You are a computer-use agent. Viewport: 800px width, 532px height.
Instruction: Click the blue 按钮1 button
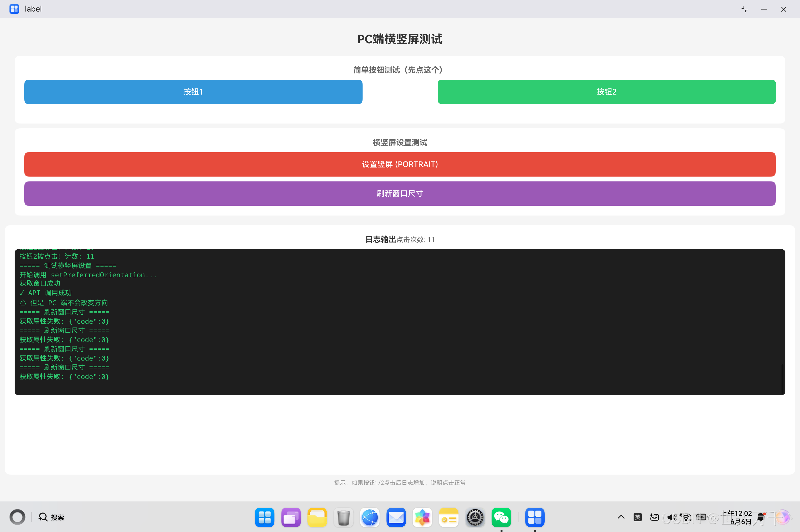(x=193, y=91)
